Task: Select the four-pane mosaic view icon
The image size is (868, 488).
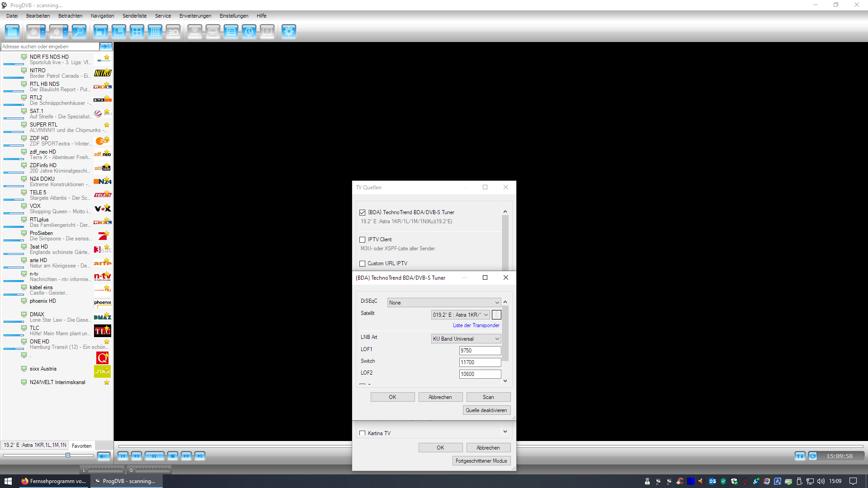Action: [x=137, y=32]
